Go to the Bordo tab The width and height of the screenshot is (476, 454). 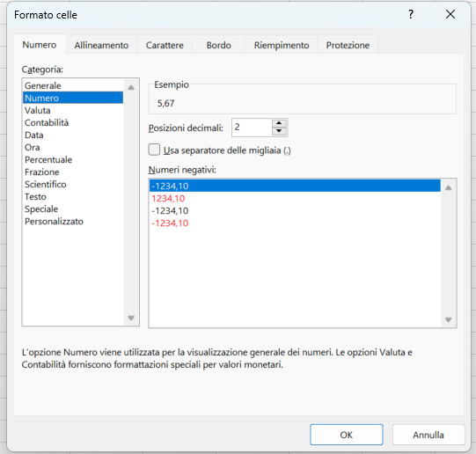click(x=218, y=45)
